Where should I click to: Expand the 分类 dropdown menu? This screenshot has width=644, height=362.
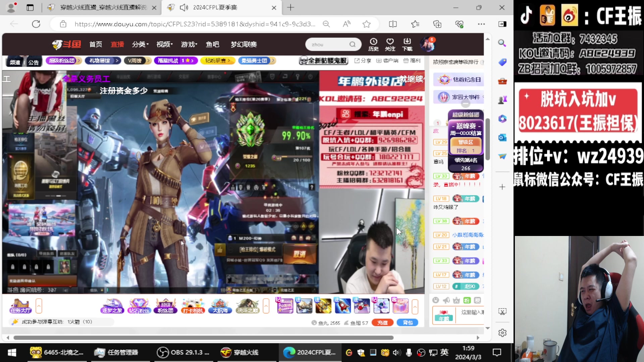pyautogui.click(x=140, y=44)
